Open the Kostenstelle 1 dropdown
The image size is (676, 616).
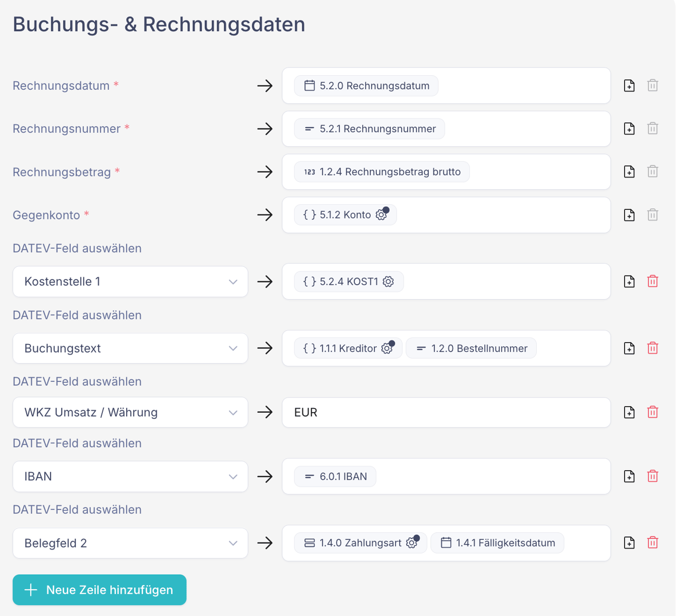tap(130, 282)
